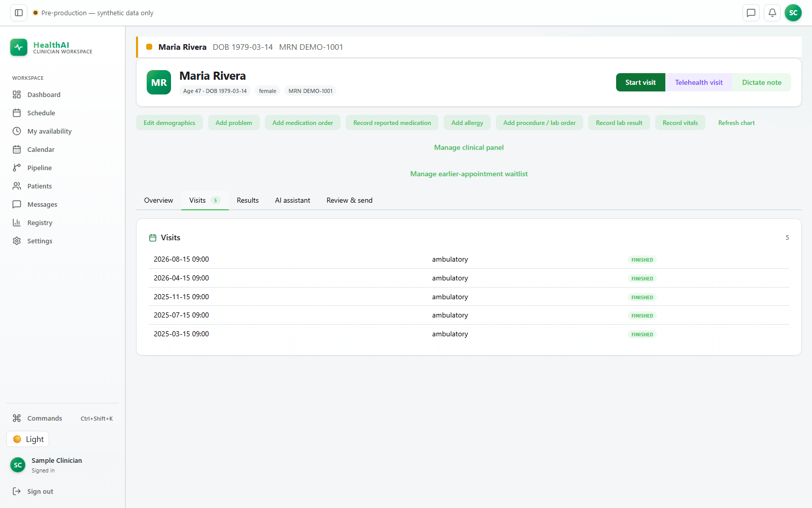Viewport: 812px width, 508px height.
Task: Click Record vitals
Action: tap(680, 122)
